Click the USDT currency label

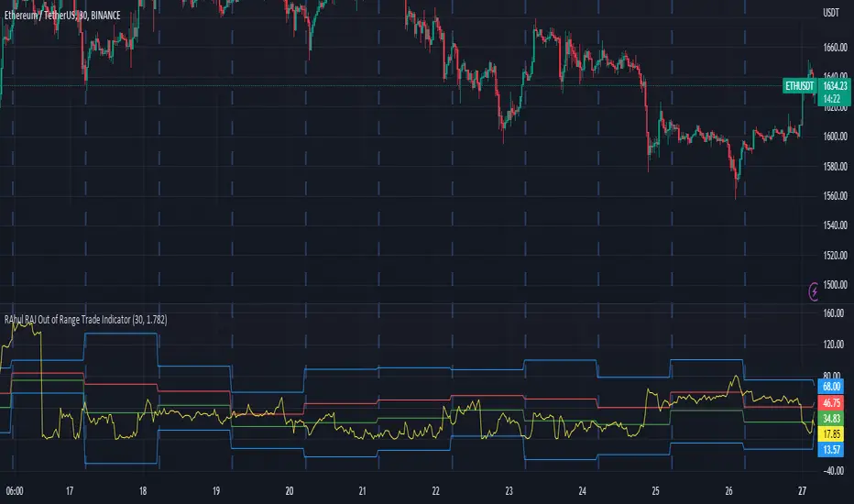tap(830, 13)
